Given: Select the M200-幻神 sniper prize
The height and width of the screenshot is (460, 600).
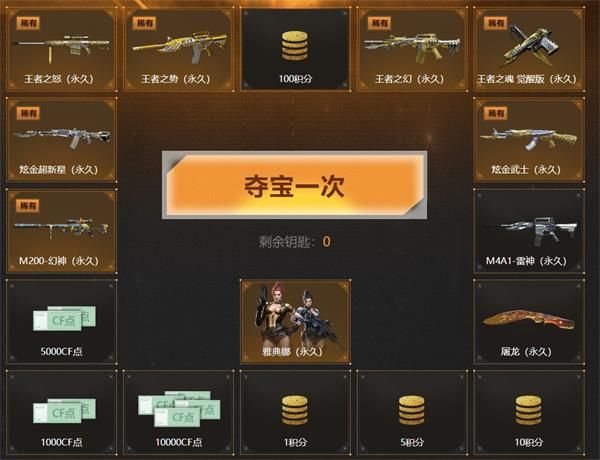Looking at the screenshot, I should point(61,231).
